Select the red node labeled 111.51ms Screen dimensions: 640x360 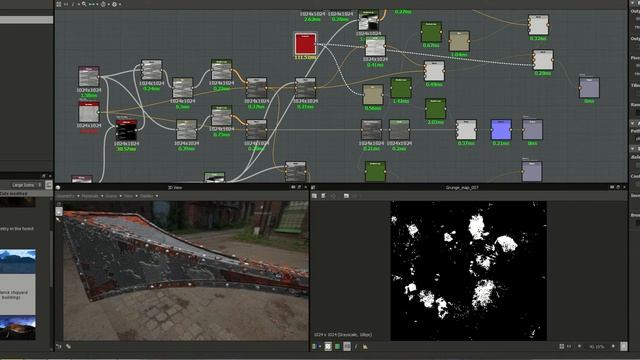pyautogui.click(x=305, y=44)
